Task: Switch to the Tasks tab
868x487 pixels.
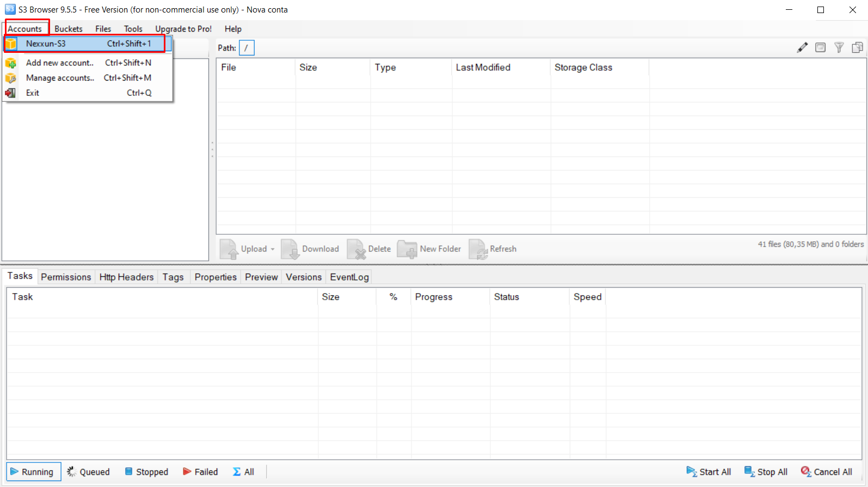Action: coord(20,276)
